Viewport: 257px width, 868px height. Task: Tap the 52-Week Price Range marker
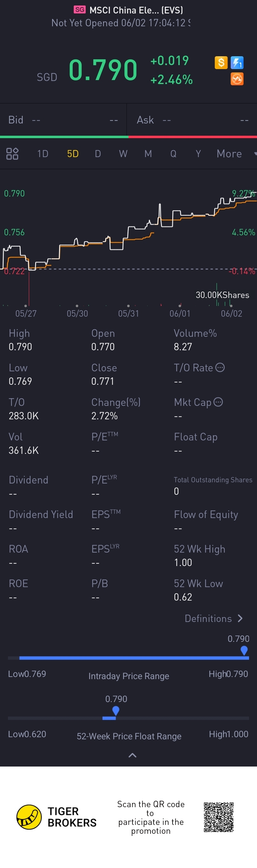(116, 711)
